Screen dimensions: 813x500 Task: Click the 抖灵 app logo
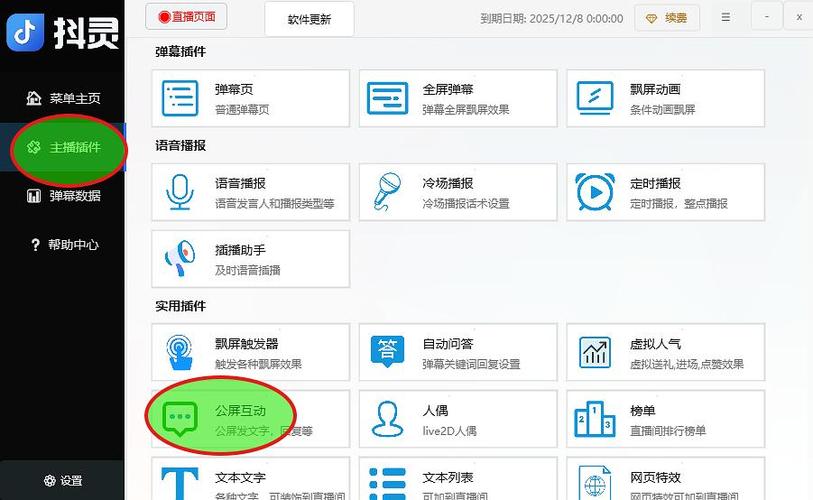[x=25, y=32]
